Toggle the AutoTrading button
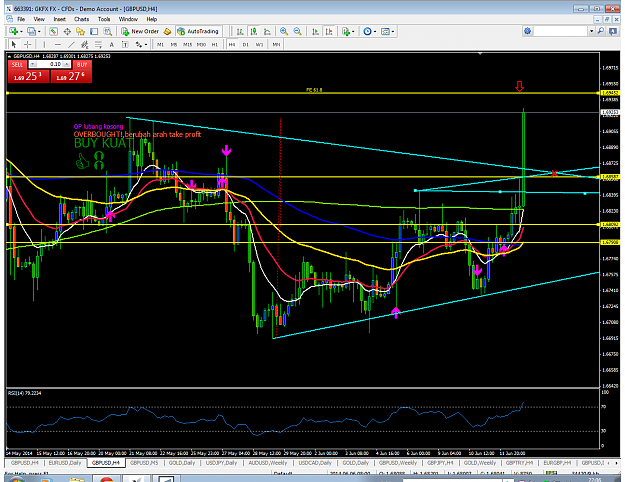The height and width of the screenshot is (482, 625). coord(198,31)
